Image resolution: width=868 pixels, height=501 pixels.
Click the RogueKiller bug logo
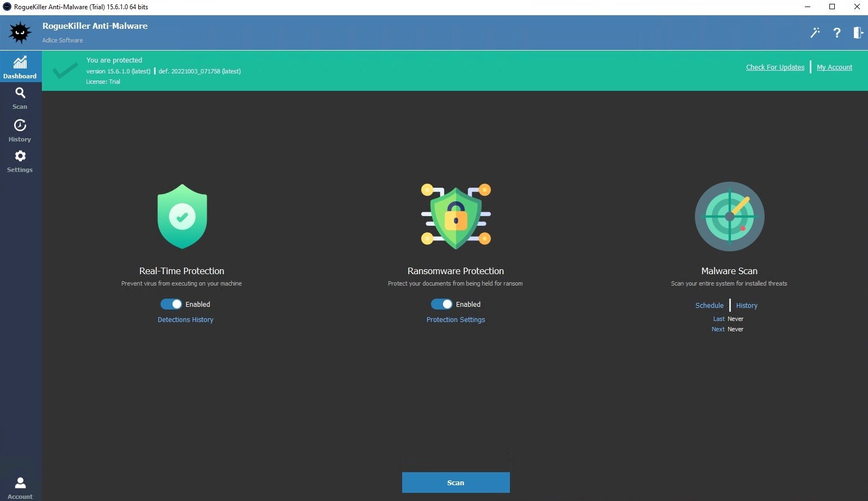pos(20,33)
